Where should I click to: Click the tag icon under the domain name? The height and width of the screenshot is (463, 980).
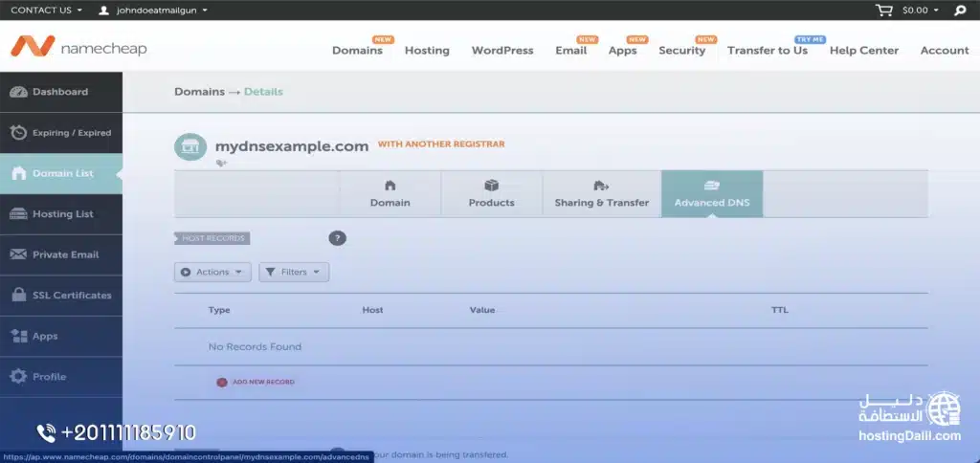(x=221, y=163)
